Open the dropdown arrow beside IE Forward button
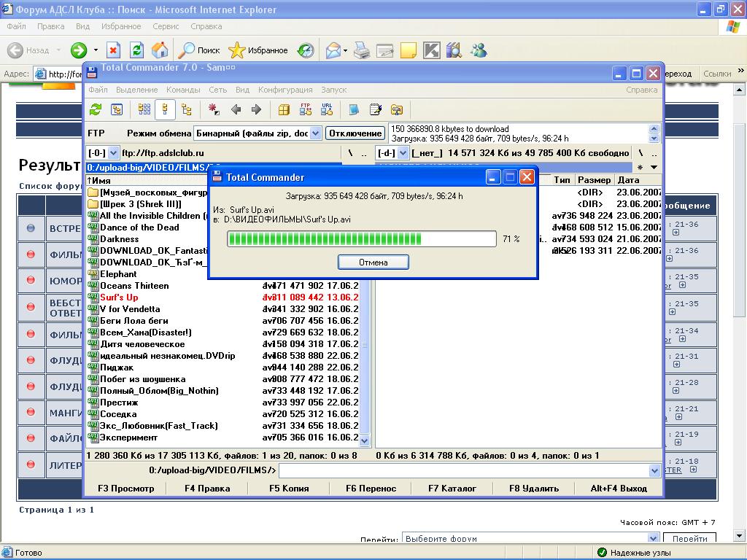The height and width of the screenshot is (560, 747). tap(96, 50)
